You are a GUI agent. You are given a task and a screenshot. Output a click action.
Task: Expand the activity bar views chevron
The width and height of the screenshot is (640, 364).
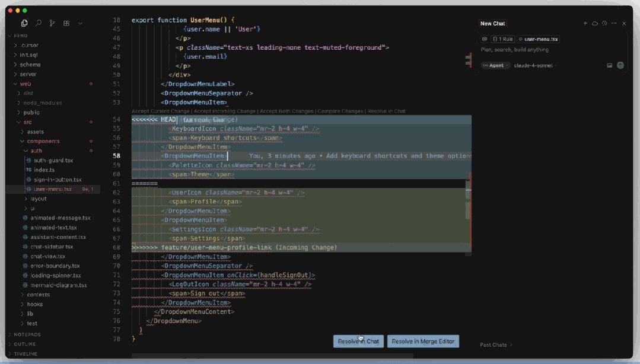(x=81, y=23)
